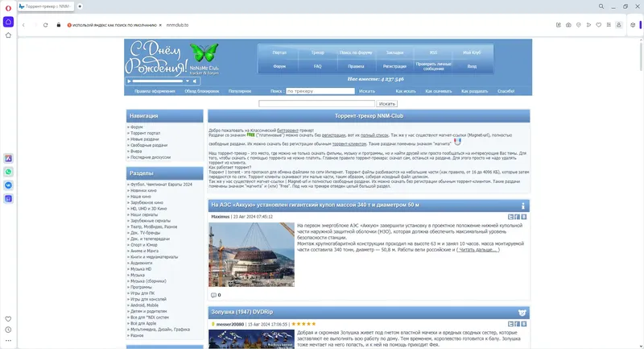The width and height of the screenshot is (644, 349).
Task: Click the purple sidebar icon below VK
Action: coord(8,199)
